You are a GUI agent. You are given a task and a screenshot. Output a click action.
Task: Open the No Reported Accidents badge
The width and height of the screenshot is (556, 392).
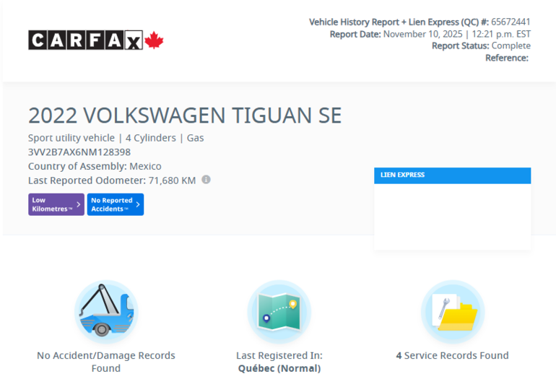[115, 204]
